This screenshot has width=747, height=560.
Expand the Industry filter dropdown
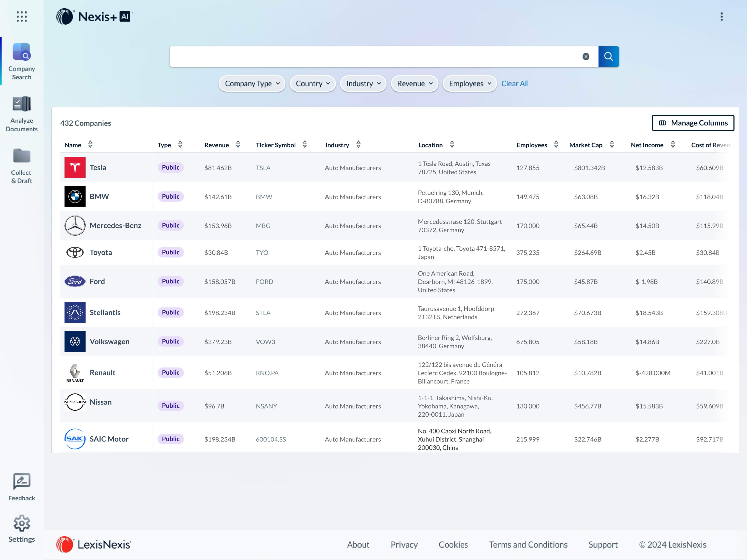click(363, 83)
